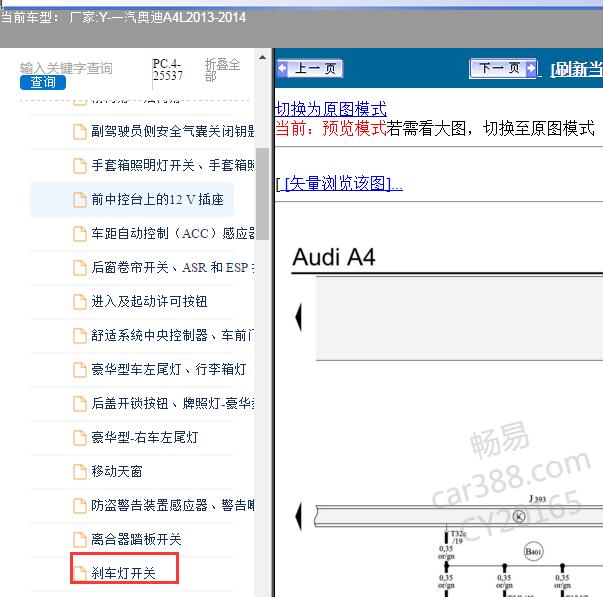Click document icon beside 后盖开锁按钮
The height and width of the screenshot is (597, 603).
click(80, 404)
